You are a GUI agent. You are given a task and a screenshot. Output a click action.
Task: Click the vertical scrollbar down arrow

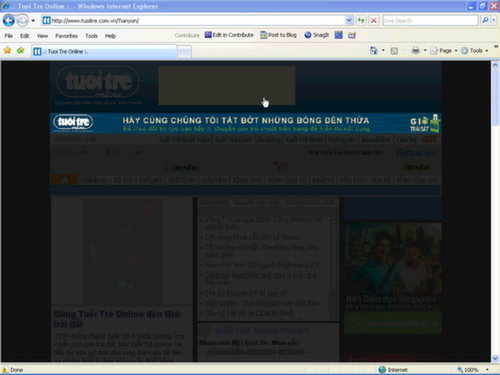495,358
